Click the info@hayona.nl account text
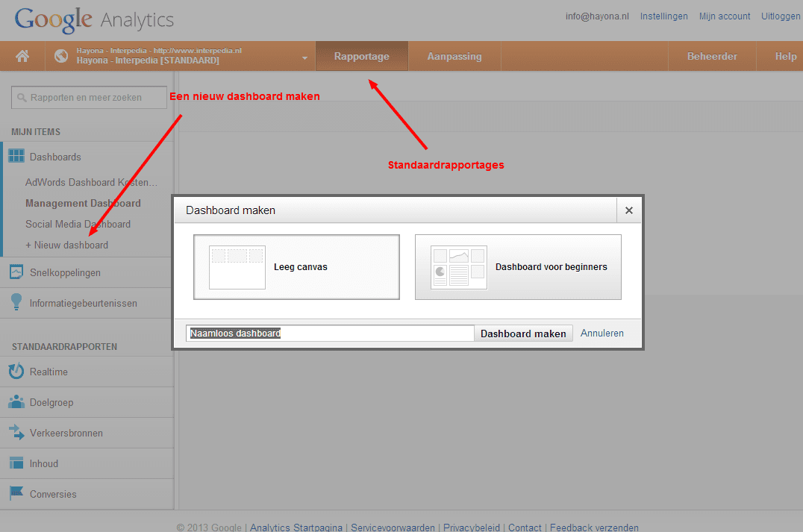This screenshot has height=532, width=803. tap(597, 16)
